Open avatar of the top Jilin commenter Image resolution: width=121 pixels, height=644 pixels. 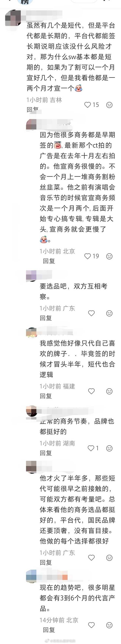pos(12,18)
